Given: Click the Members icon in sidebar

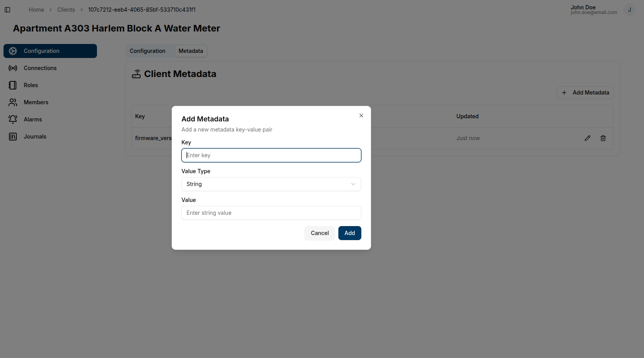Looking at the screenshot, I should coord(13,102).
